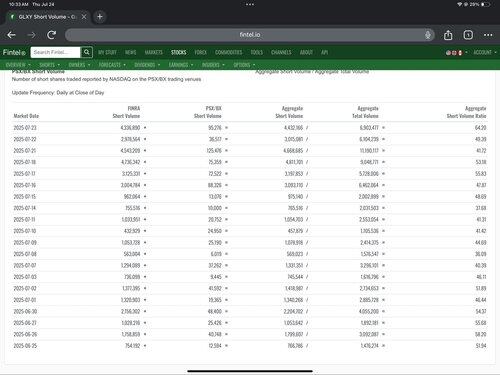The width and height of the screenshot is (500, 375).
Task: Expand the OPTIONS submenu
Action: click(244, 65)
